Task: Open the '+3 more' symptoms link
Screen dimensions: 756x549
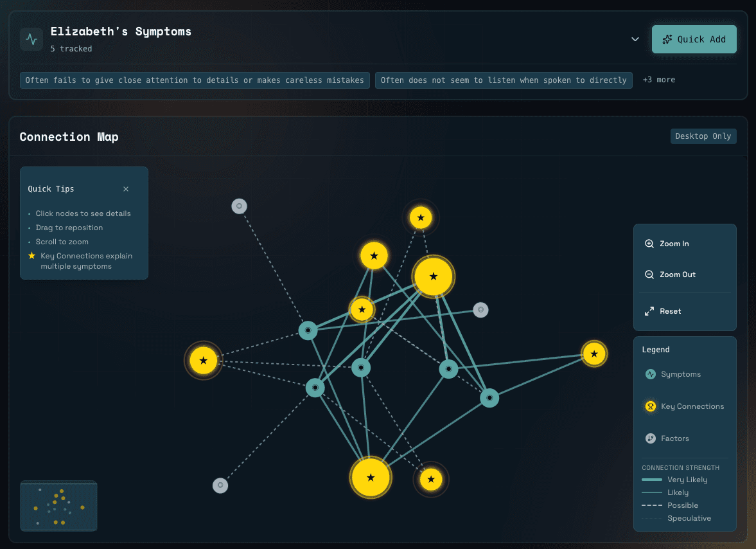Action: click(658, 80)
